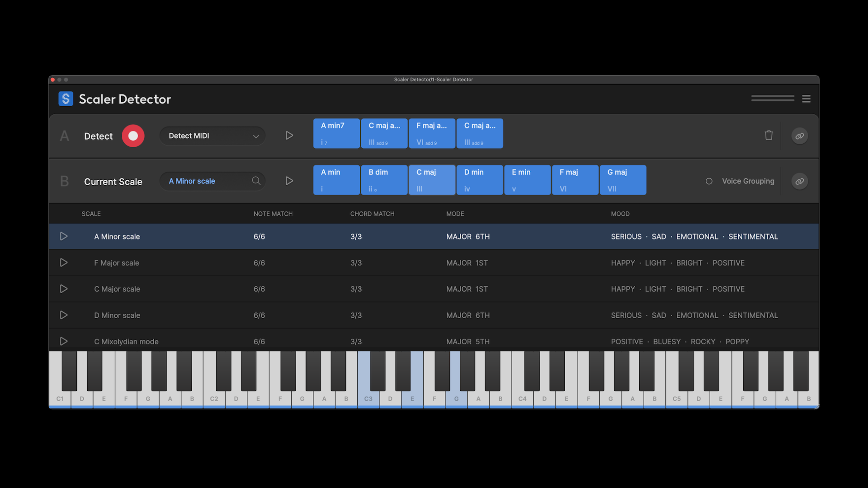This screenshot has width=868, height=488.
Task: Click the Scaler S logo icon
Action: click(66, 99)
